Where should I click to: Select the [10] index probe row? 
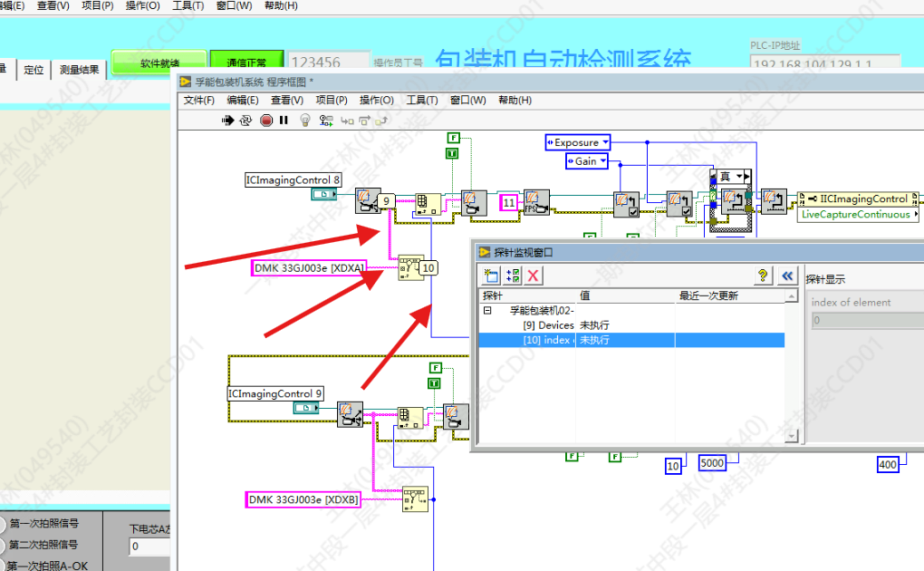tap(631, 340)
